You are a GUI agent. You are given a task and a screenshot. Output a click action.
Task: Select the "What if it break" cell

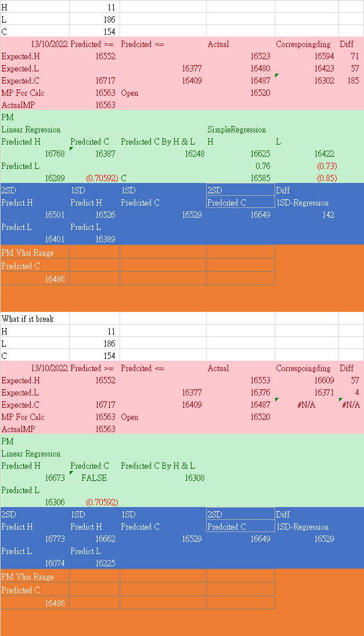(x=35, y=319)
